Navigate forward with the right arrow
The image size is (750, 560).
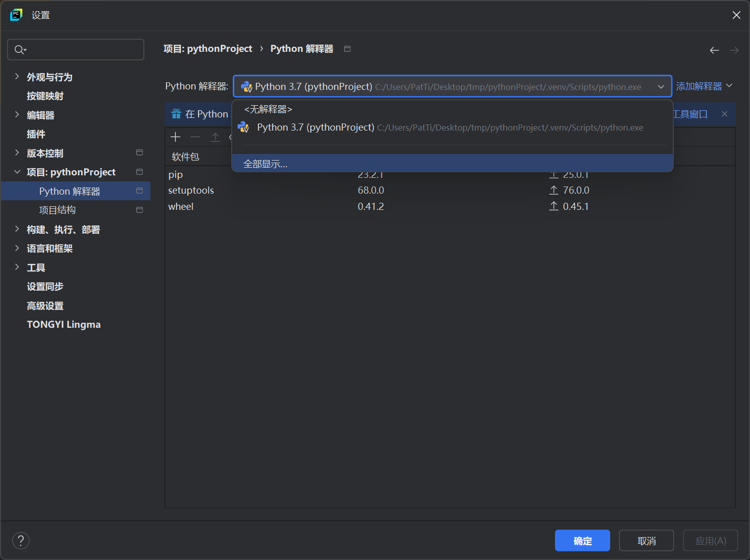734,50
